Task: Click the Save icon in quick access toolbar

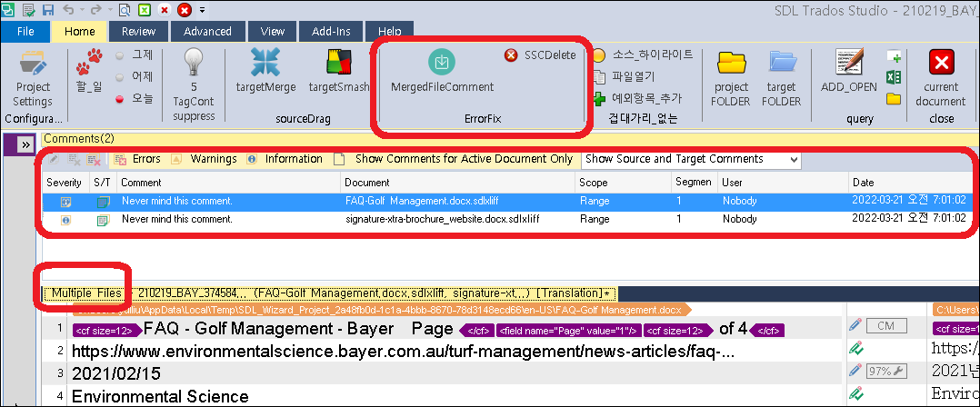Action: click(48, 9)
